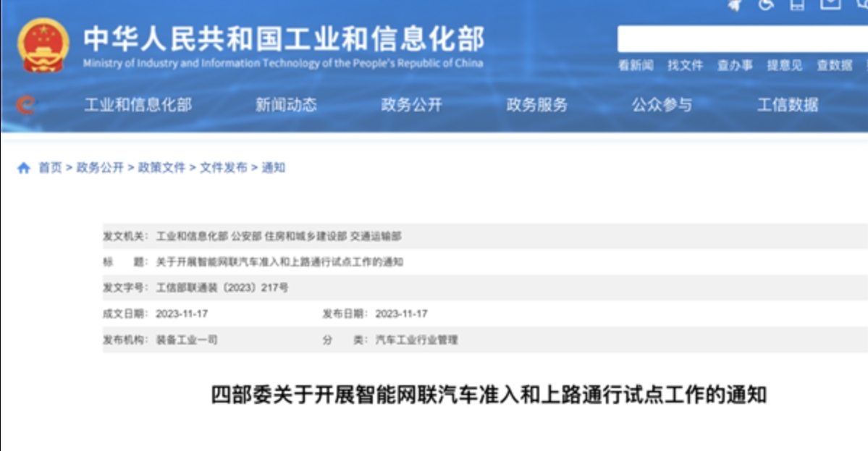Click publishing body 装备工业一司

(x=187, y=340)
